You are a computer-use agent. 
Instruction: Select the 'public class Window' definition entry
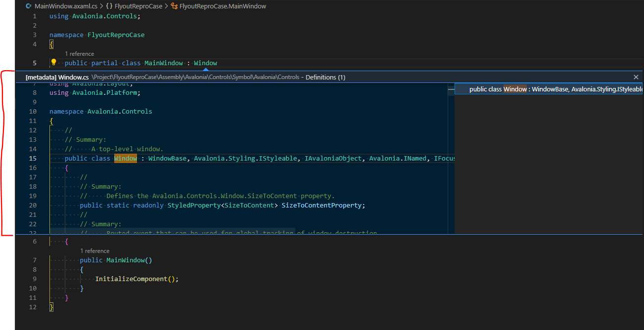(x=549, y=89)
